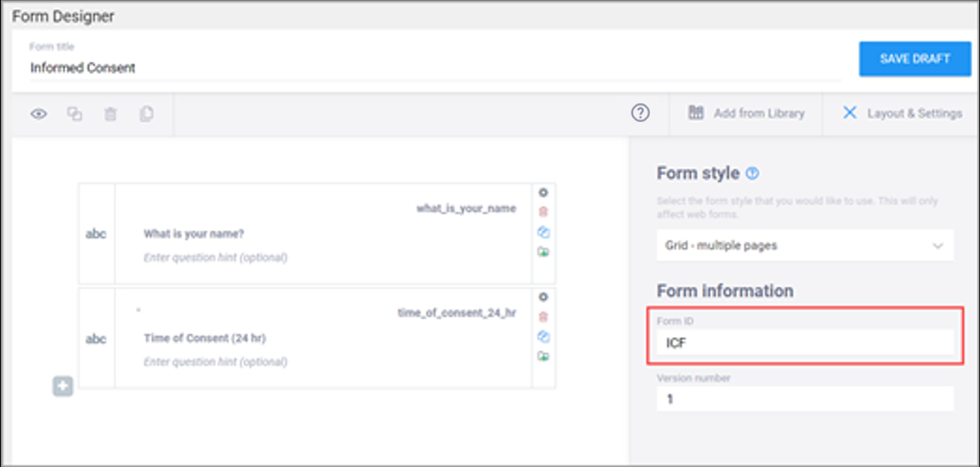This screenshot has width=980, height=467.
Task: Open settings gear for Time of Consent question
Action: [x=543, y=297]
